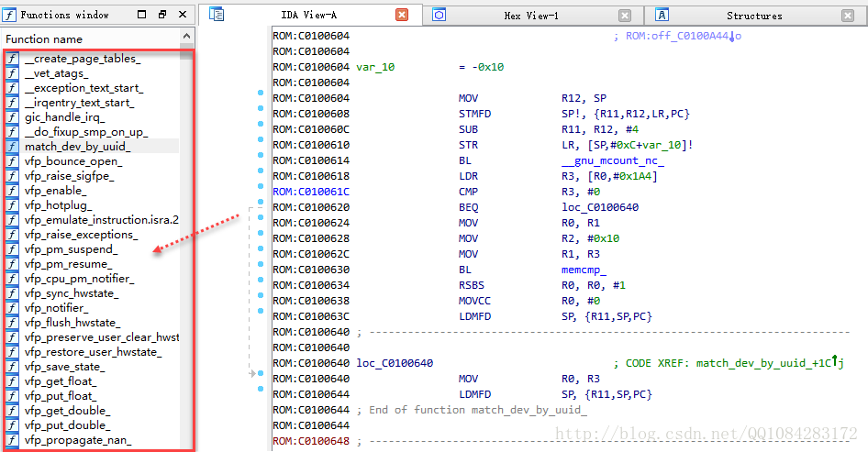
Task: Click breakpoint dot at ROM:C0100630 BL line
Action: [261, 264]
